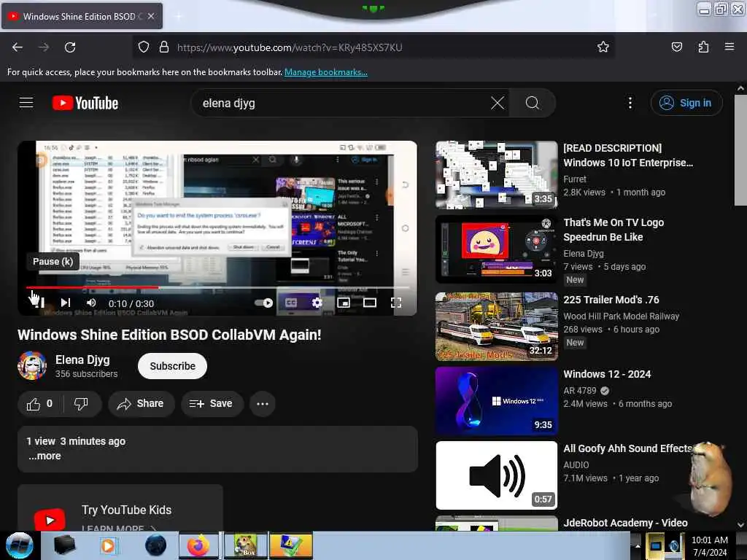This screenshot has width=747, height=560.
Task: Clear the search text with the X icon
Action: point(498,103)
